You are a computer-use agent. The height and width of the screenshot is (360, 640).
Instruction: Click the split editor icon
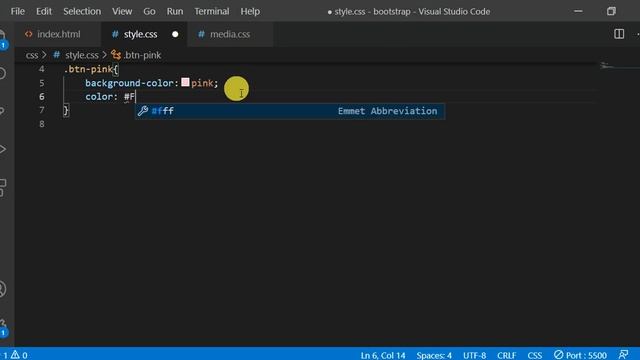point(619,34)
